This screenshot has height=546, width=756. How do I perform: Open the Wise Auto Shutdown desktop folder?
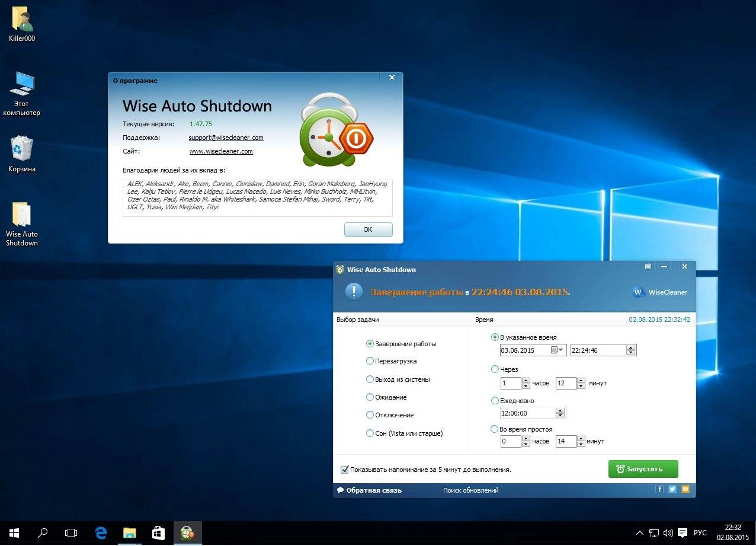(x=22, y=224)
